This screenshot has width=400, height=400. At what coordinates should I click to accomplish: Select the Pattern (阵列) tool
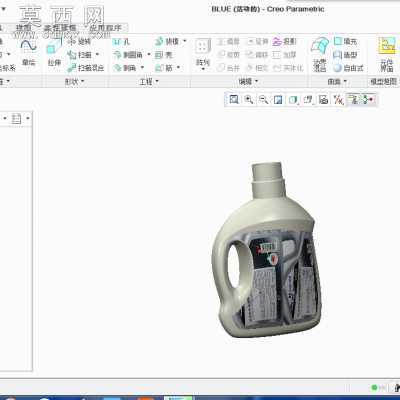203,52
